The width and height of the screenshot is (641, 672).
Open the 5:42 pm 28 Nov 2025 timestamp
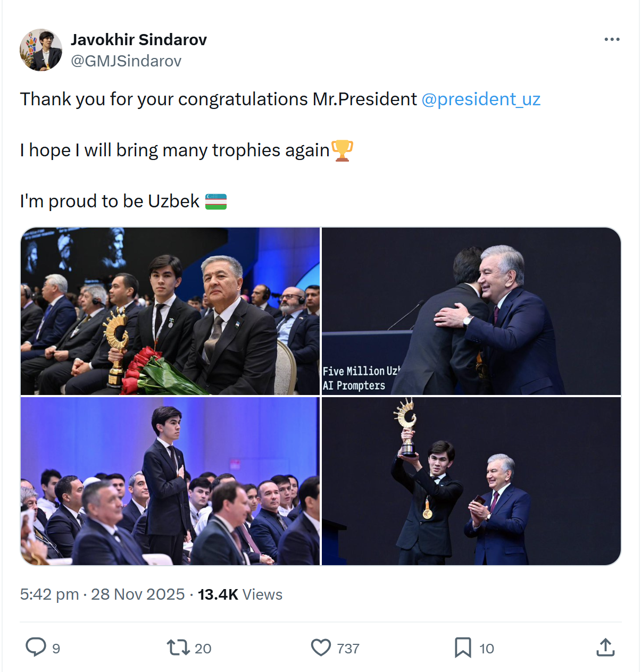click(x=103, y=594)
